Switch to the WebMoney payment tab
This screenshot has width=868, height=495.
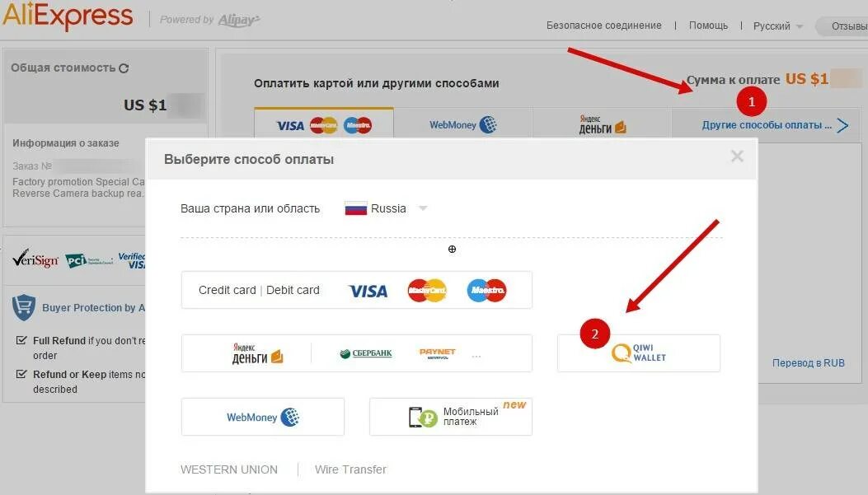pyautogui.click(x=462, y=124)
